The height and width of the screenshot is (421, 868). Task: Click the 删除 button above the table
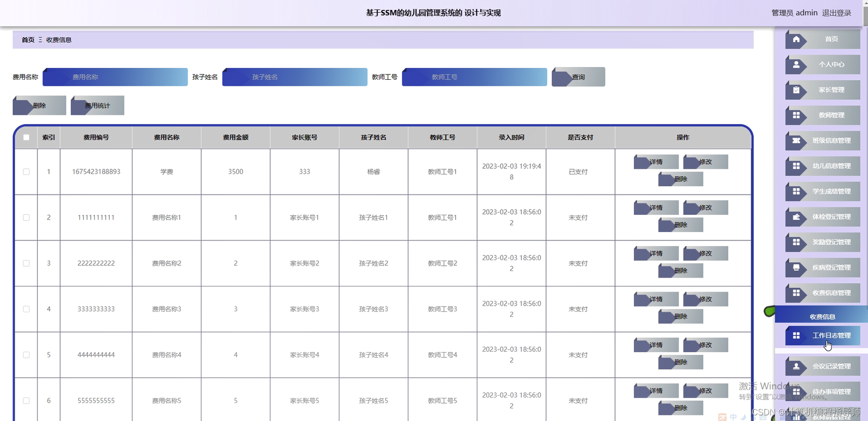tap(39, 105)
